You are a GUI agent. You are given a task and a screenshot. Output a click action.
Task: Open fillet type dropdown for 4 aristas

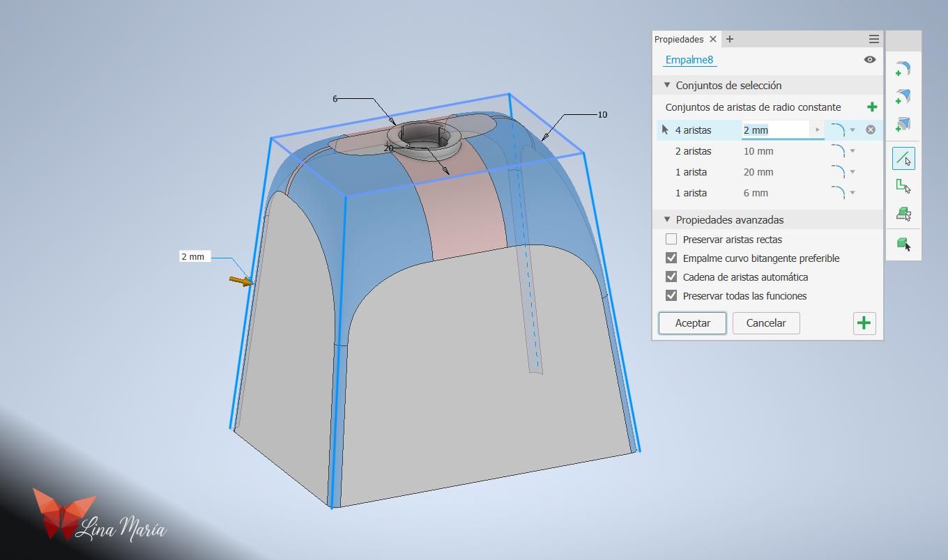pyautogui.click(x=853, y=130)
